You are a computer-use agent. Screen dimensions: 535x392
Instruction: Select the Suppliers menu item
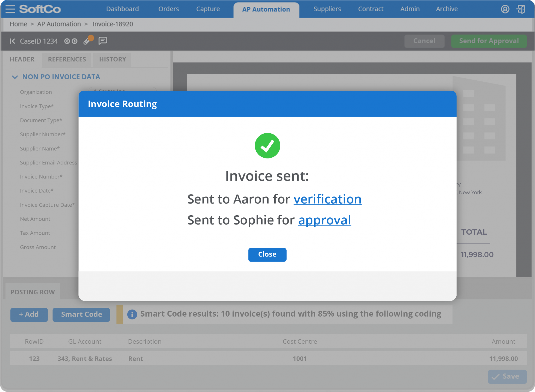tap(327, 9)
